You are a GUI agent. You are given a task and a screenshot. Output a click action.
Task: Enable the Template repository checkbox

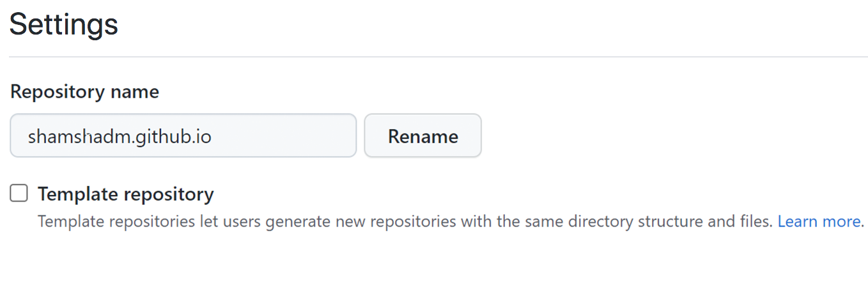[19, 193]
